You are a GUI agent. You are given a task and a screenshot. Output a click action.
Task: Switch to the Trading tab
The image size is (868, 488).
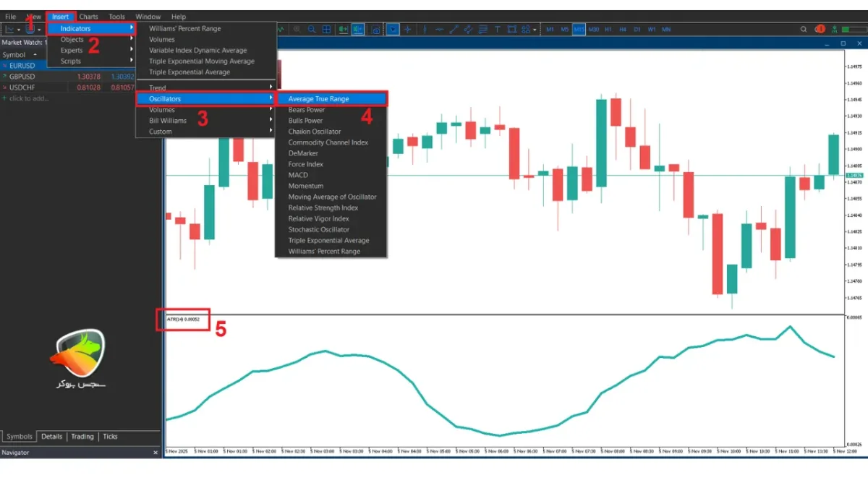pos(82,437)
